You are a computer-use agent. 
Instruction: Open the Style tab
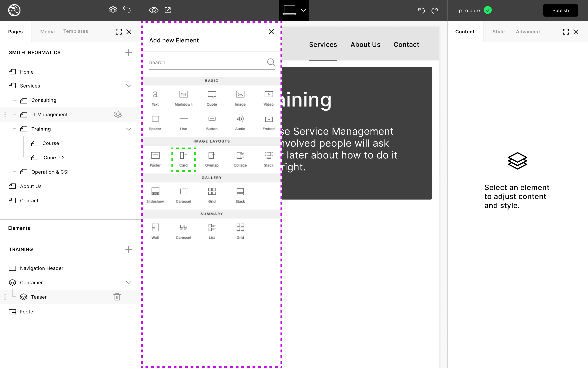click(498, 32)
